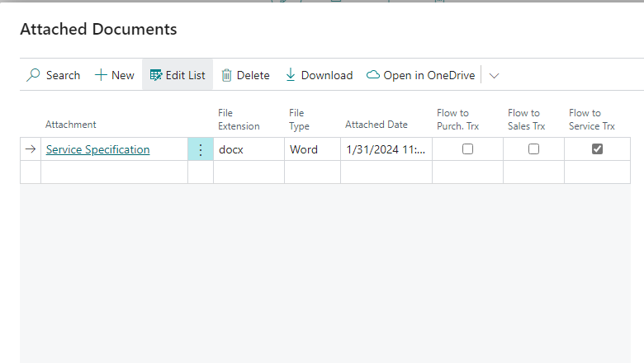Choose the New label in the toolbar

point(123,75)
